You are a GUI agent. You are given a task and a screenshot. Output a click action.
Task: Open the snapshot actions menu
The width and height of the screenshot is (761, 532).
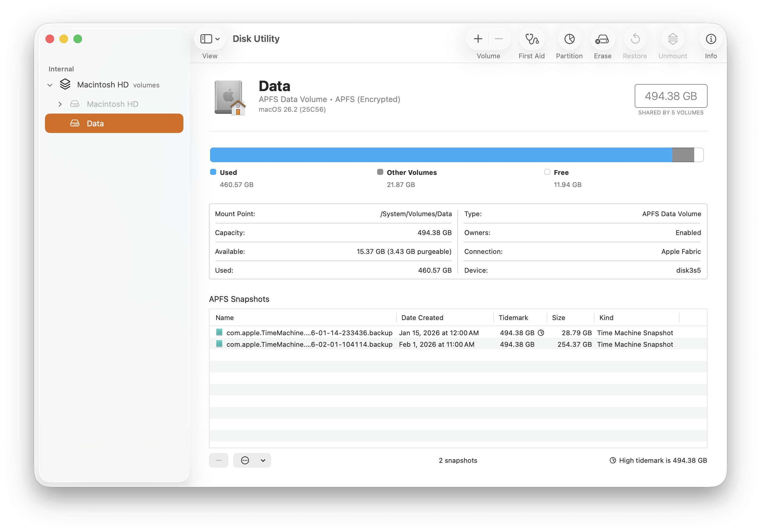[252, 460]
